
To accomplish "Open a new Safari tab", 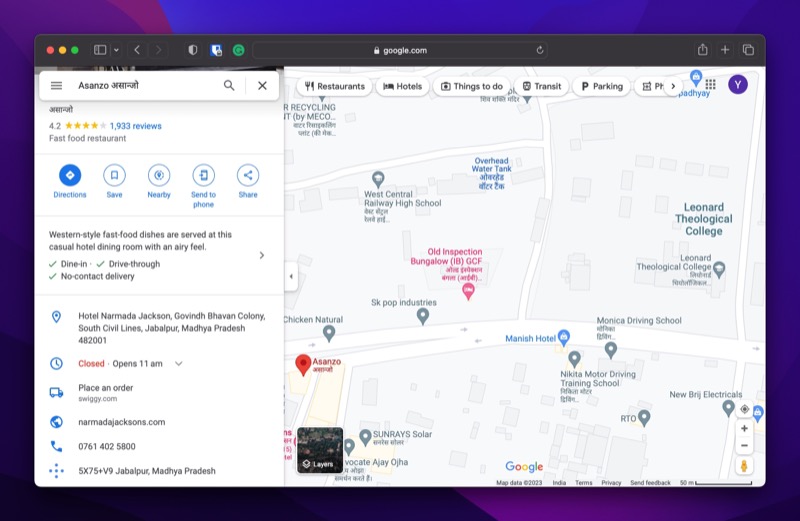I will pyautogui.click(x=725, y=49).
